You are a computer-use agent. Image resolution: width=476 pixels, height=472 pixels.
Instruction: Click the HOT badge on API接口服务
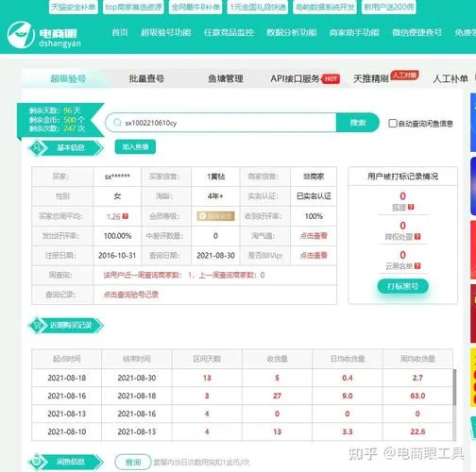[331, 78]
